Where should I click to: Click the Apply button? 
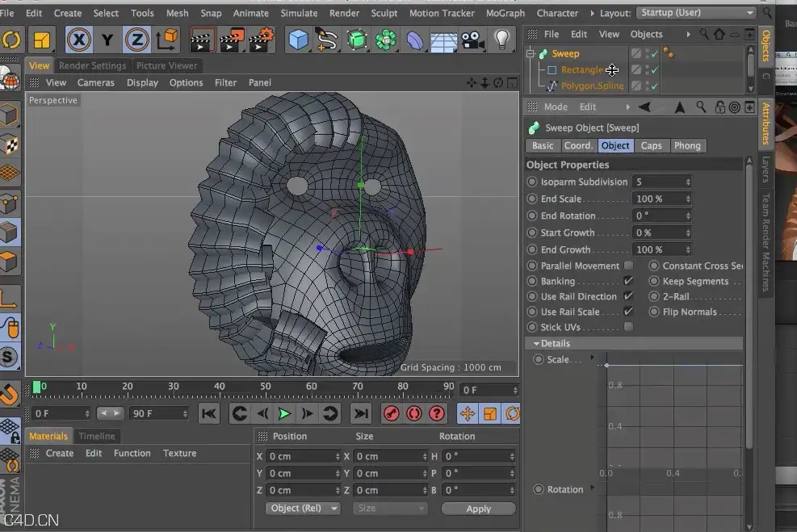(478, 509)
